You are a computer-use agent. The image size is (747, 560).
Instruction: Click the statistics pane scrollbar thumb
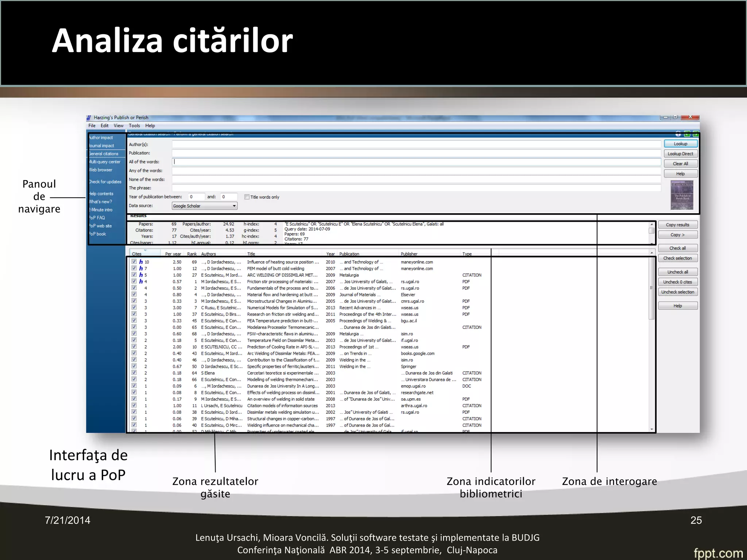[x=651, y=231]
